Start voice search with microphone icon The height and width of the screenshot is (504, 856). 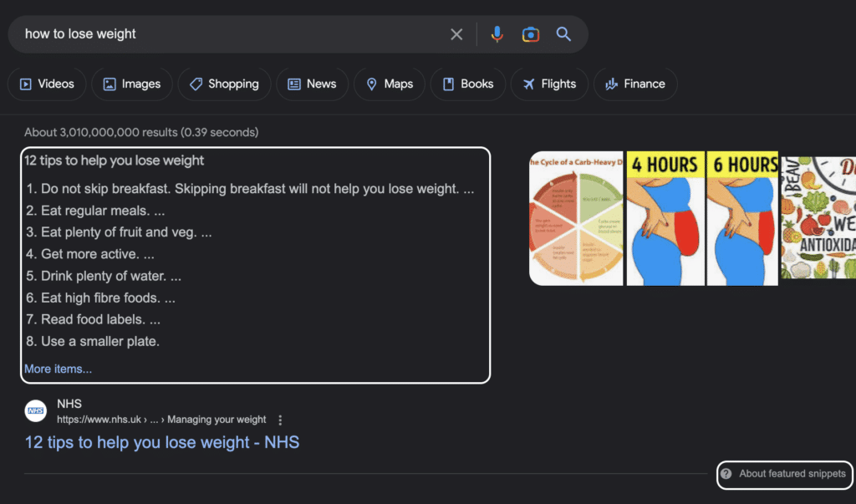(x=497, y=34)
